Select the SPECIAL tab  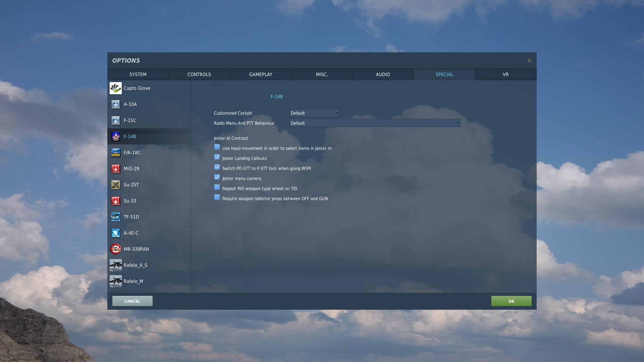pos(444,74)
